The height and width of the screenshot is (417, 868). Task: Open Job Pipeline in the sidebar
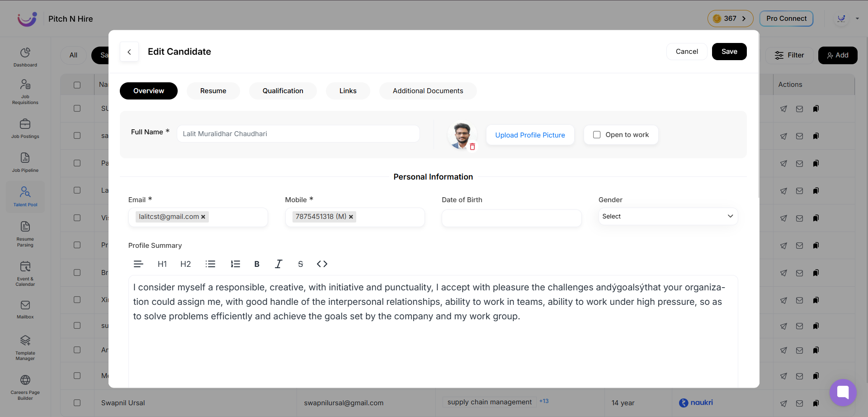pos(25,163)
